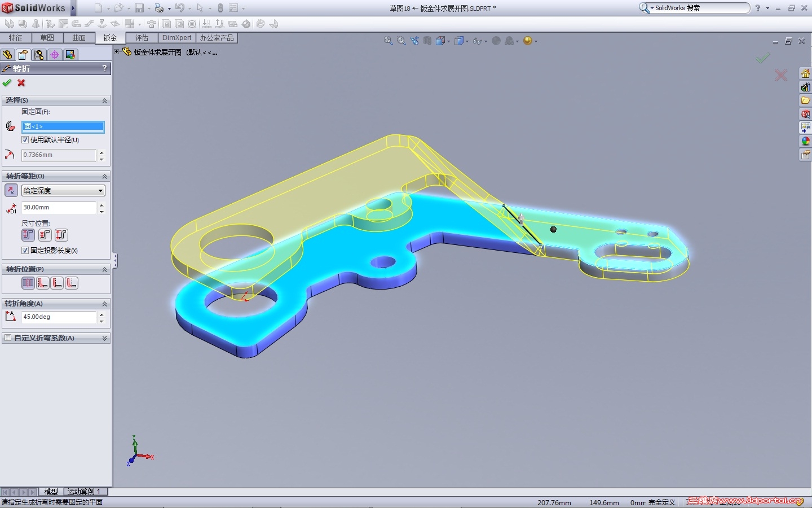Open the FeatureManager design tree tab
The width and height of the screenshot is (812, 508).
point(7,55)
